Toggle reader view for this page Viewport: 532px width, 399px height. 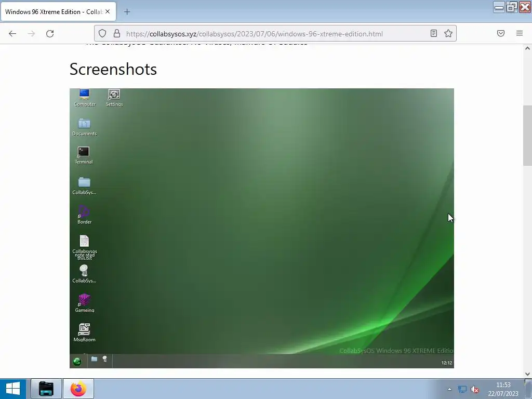434,33
